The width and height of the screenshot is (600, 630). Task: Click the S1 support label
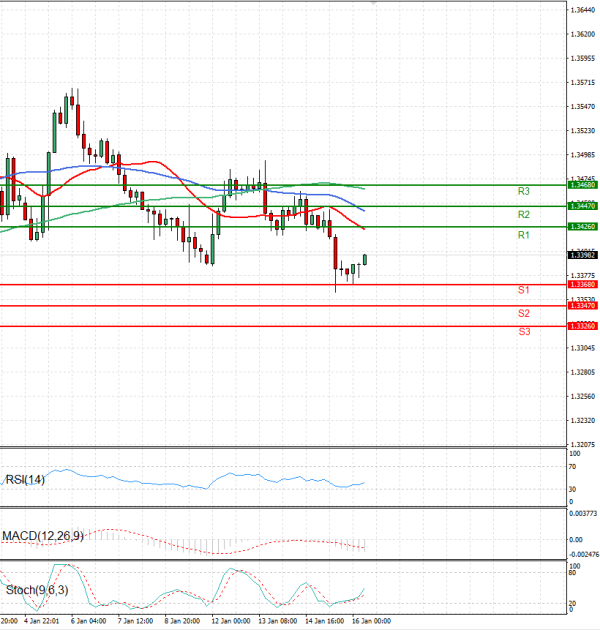point(523,290)
